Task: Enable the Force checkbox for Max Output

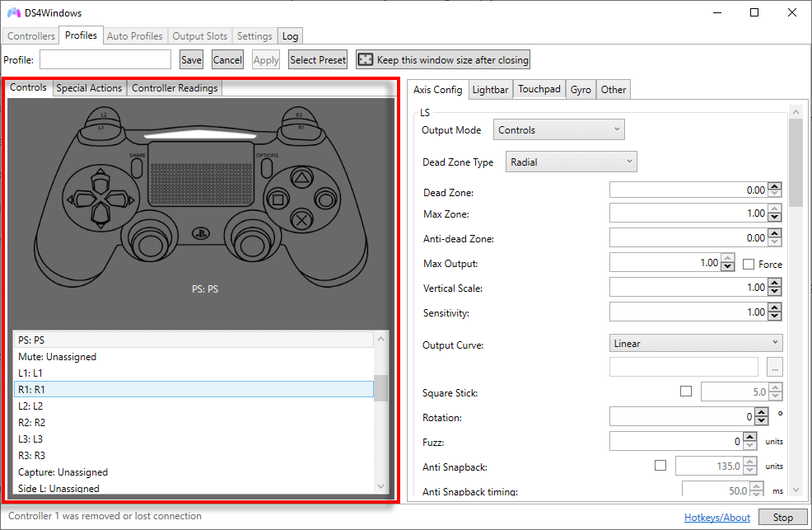Action: [x=749, y=264]
